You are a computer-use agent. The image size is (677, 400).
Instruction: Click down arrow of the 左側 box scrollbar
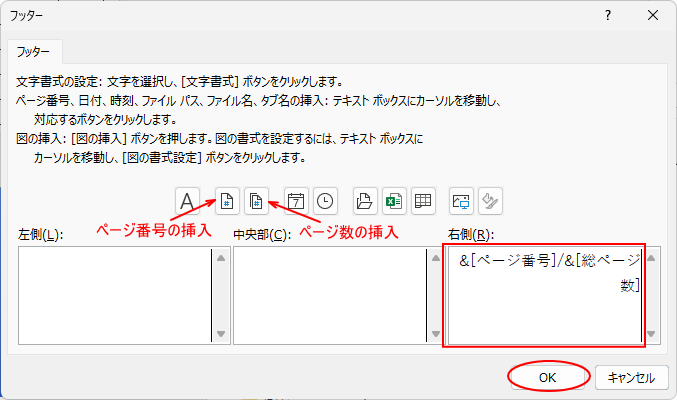click(x=221, y=333)
